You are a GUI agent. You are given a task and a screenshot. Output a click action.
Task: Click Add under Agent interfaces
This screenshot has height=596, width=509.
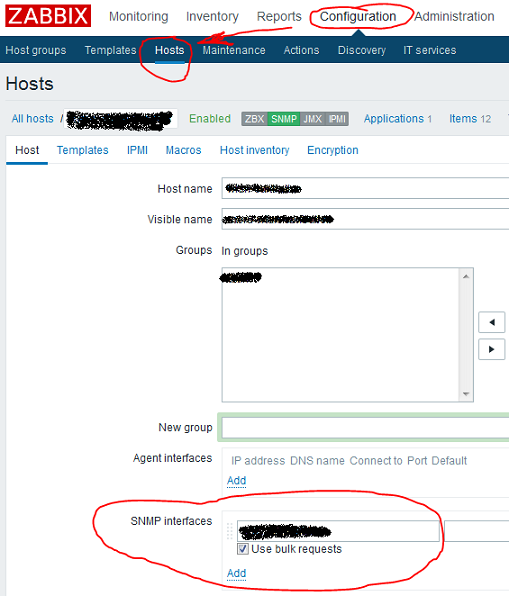tap(236, 480)
